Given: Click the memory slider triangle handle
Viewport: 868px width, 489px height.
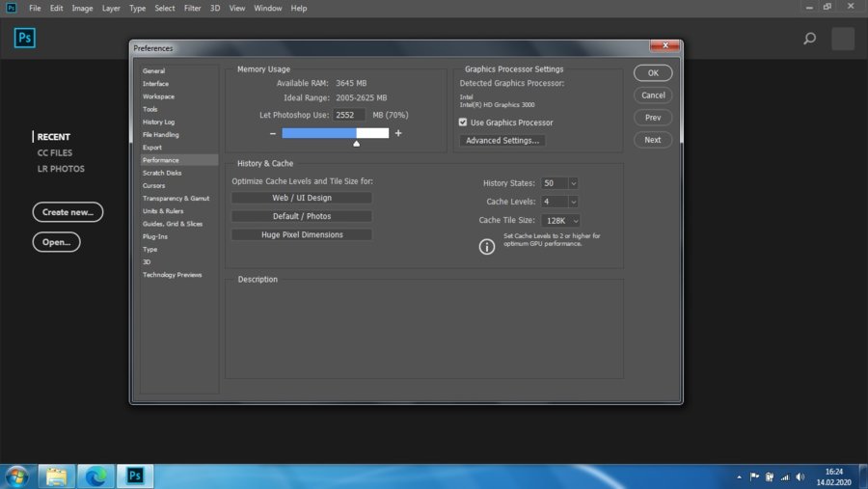Looking at the screenshot, I should coord(357,144).
